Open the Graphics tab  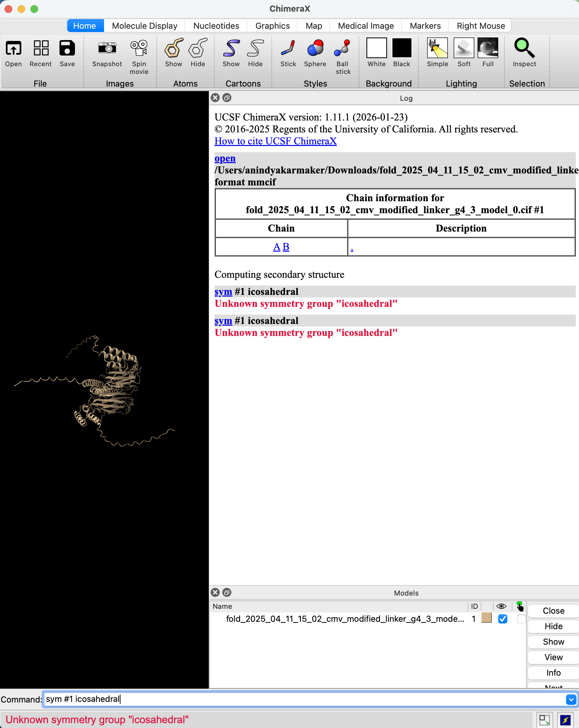click(272, 26)
